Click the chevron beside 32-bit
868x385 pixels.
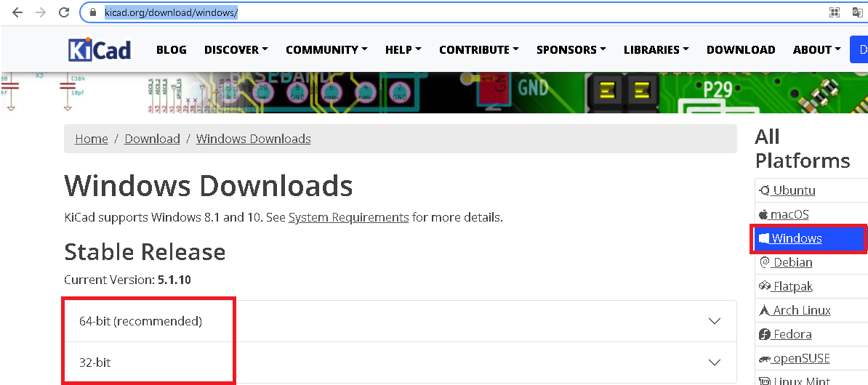(715, 362)
